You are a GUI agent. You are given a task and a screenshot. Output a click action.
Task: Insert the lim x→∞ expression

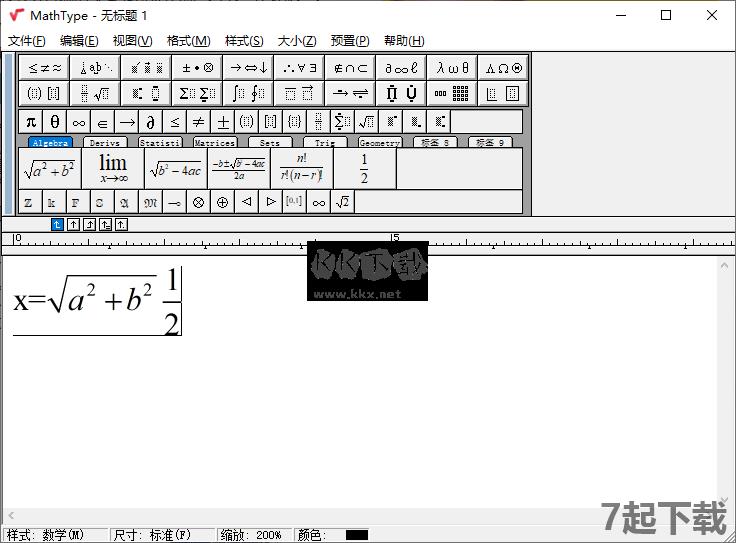pyautogui.click(x=113, y=169)
